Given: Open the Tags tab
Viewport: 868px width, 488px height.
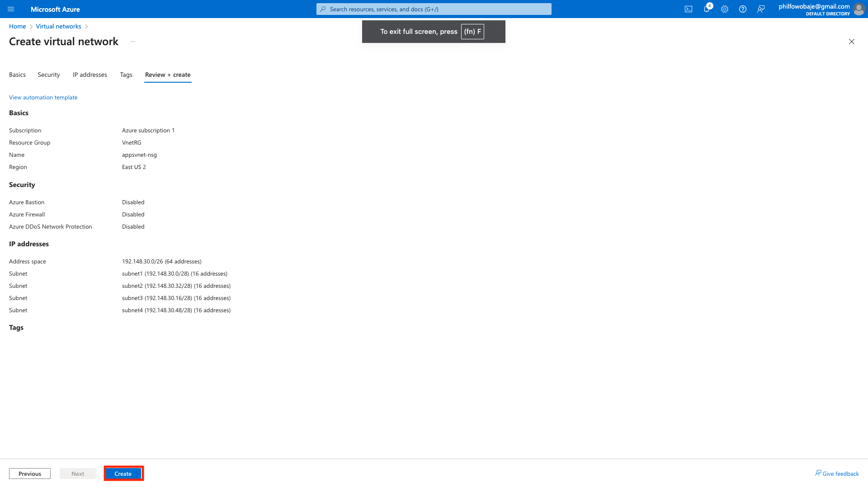Looking at the screenshot, I should tap(126, 75).
